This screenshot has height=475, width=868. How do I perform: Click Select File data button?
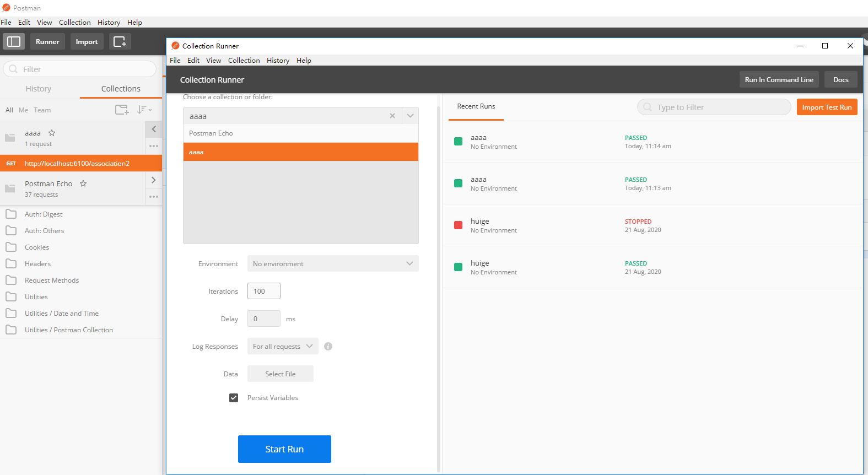281,374
